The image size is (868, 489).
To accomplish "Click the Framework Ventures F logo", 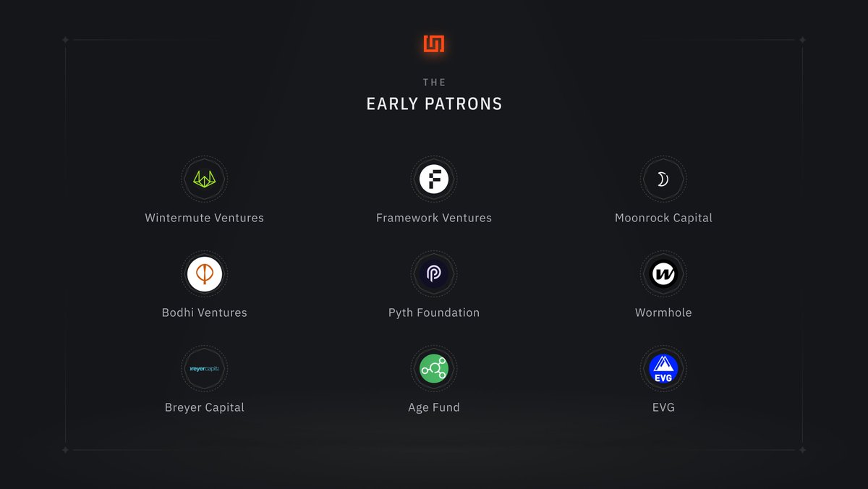I will click(434, 179).
